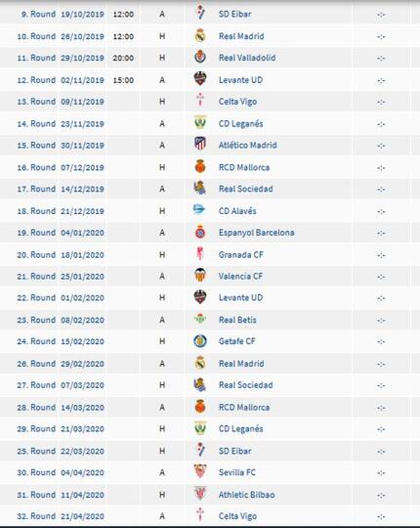Click the Espanyol Barcelona club crest

200,232
